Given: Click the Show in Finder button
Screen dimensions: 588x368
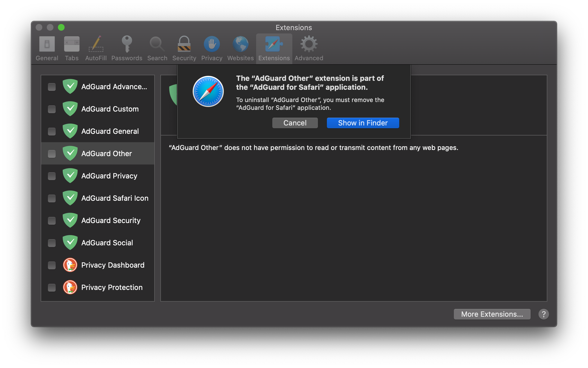Looking at the screenshot, I should [363, 123].
